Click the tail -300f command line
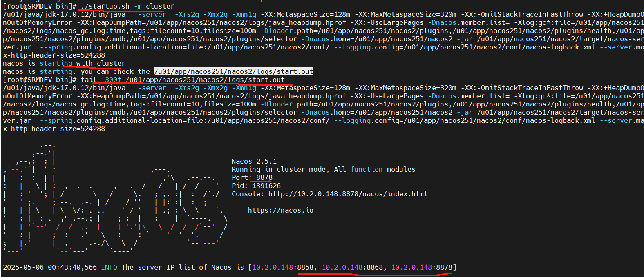 pos(183,80)
